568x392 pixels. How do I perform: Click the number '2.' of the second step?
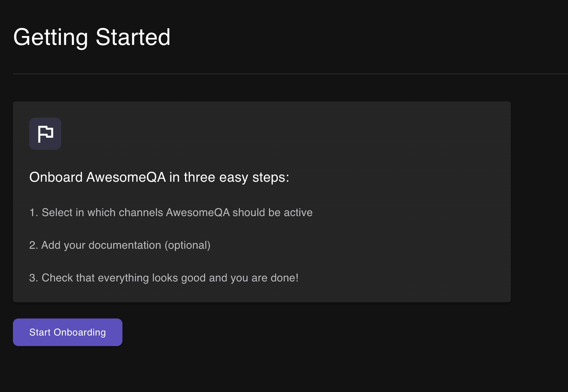tap(33, 245)
